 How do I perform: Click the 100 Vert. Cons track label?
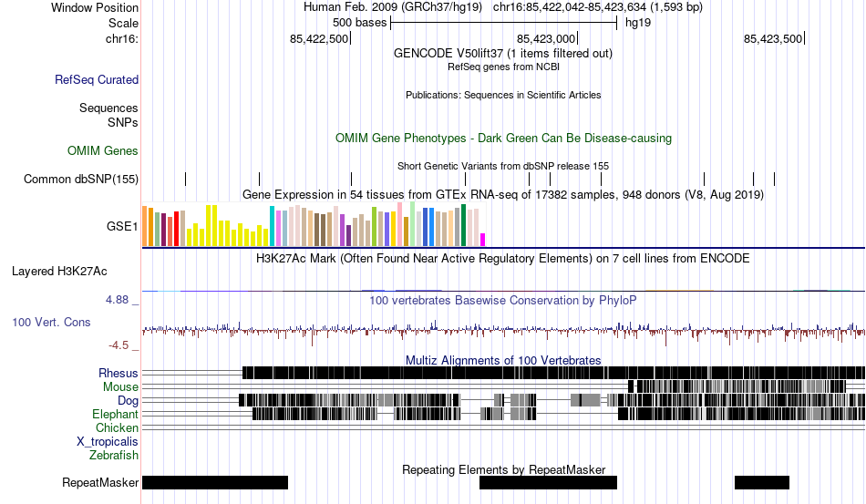[51, 322]
